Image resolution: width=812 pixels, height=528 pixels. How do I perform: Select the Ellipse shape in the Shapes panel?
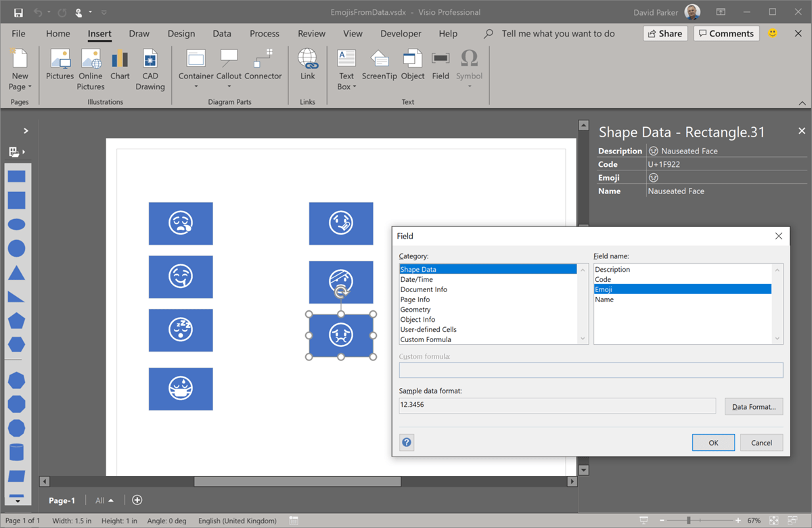[x=16, y=224]
